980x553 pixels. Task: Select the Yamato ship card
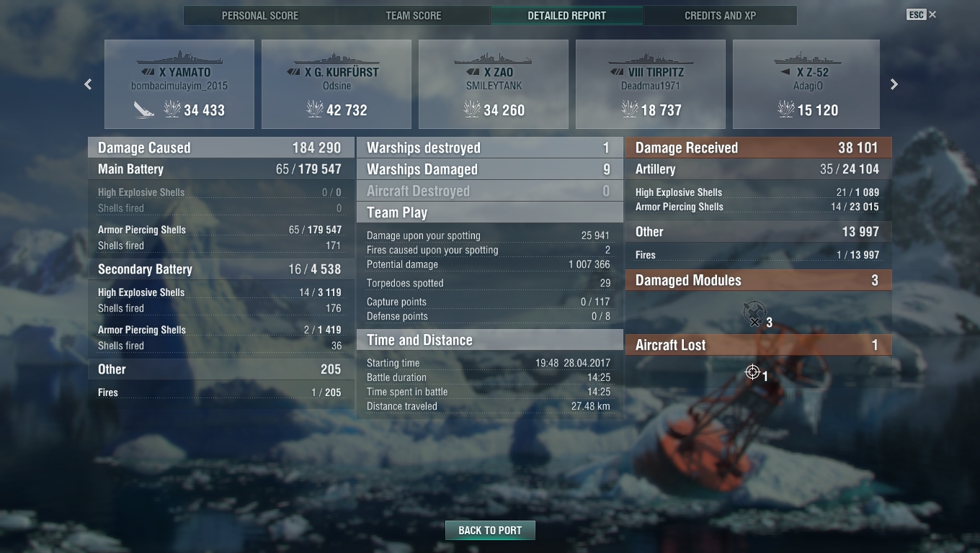(x=179, y=84)
